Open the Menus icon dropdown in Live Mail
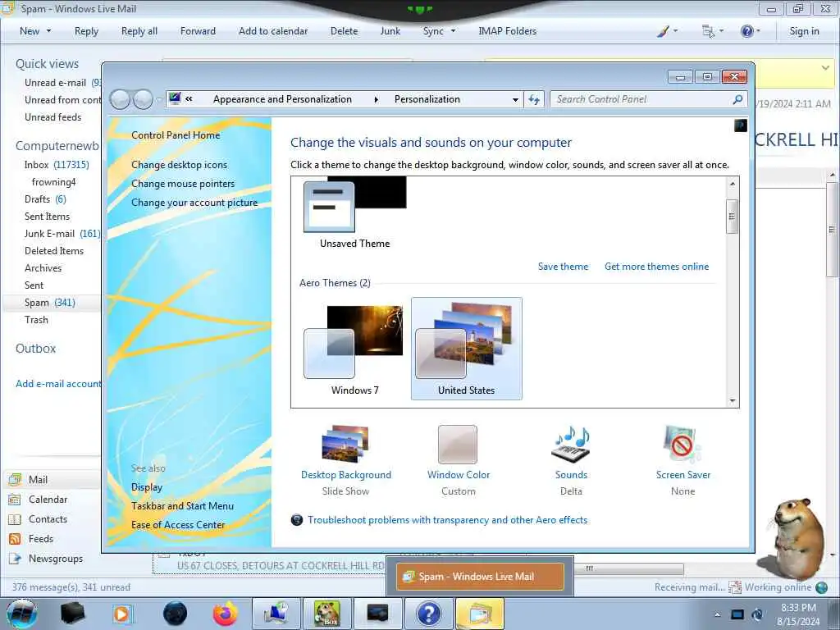This screenshot has height=630, width=840. (x=713, y=31)
